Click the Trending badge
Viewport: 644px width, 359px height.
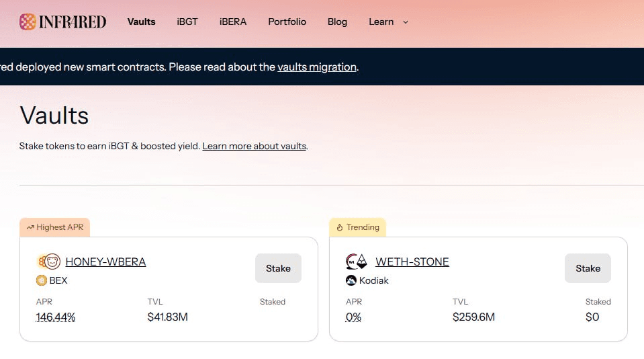[x=357, y=227]
